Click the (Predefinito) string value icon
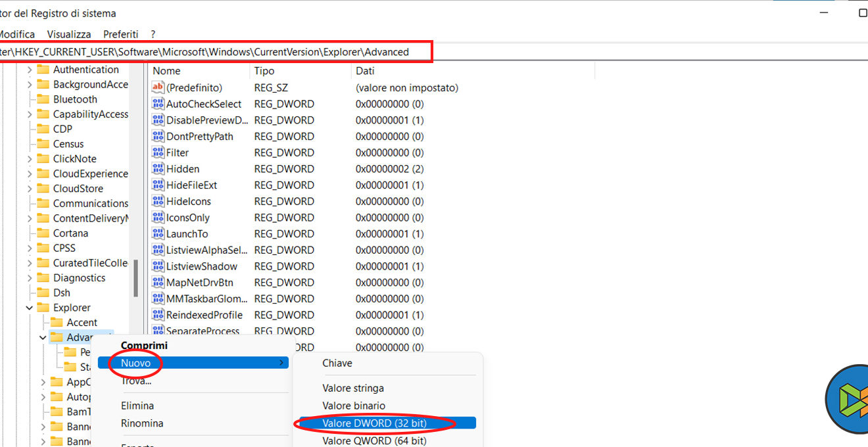Screen dimensions: 868x447 (158, 87)
